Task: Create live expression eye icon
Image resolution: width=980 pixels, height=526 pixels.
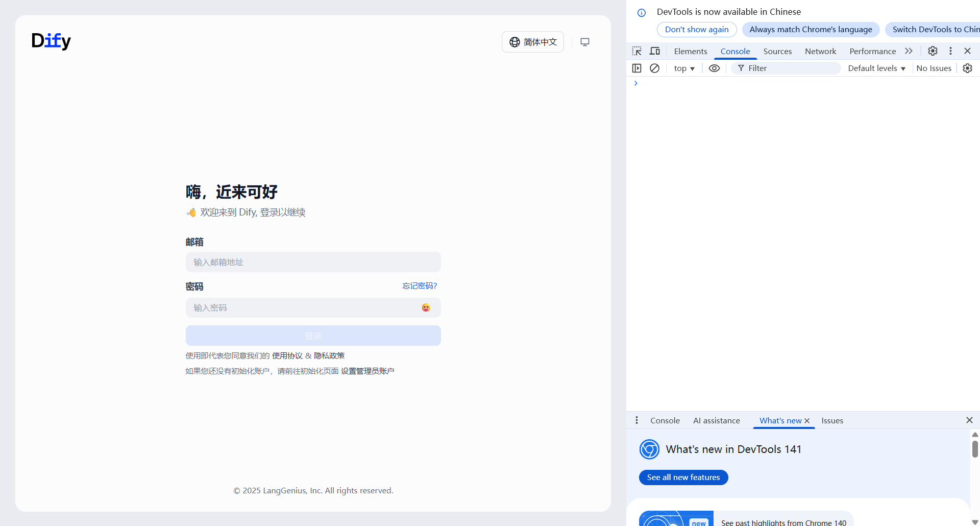Action: coord(714,68)
